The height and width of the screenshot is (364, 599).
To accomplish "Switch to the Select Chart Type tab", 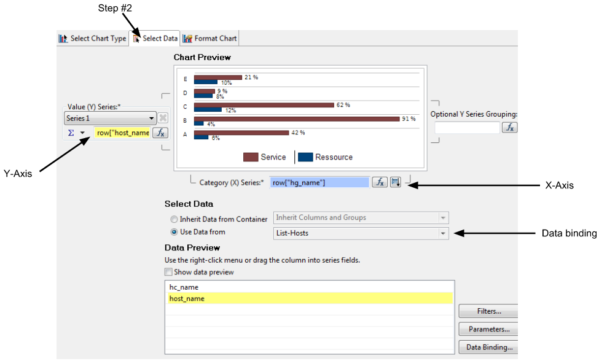I will (93, 39).
